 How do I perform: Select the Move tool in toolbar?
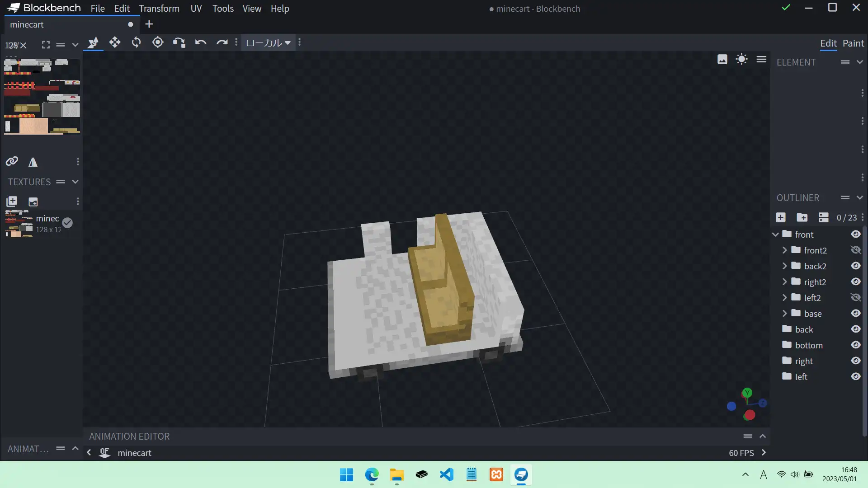tap(115, 42)
